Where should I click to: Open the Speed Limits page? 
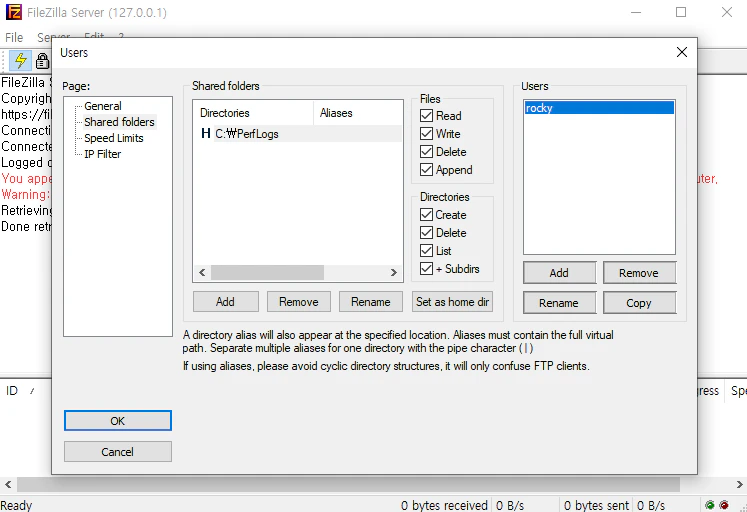114,138
